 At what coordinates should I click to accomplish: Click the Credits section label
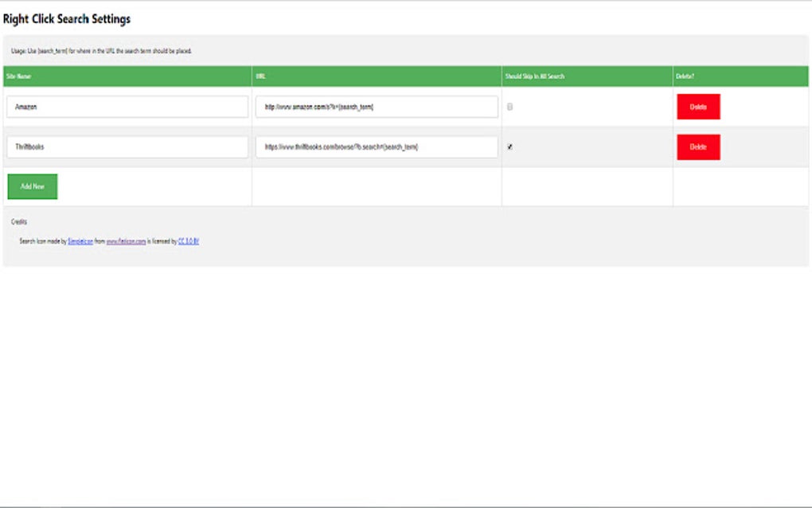pos(18,222)
